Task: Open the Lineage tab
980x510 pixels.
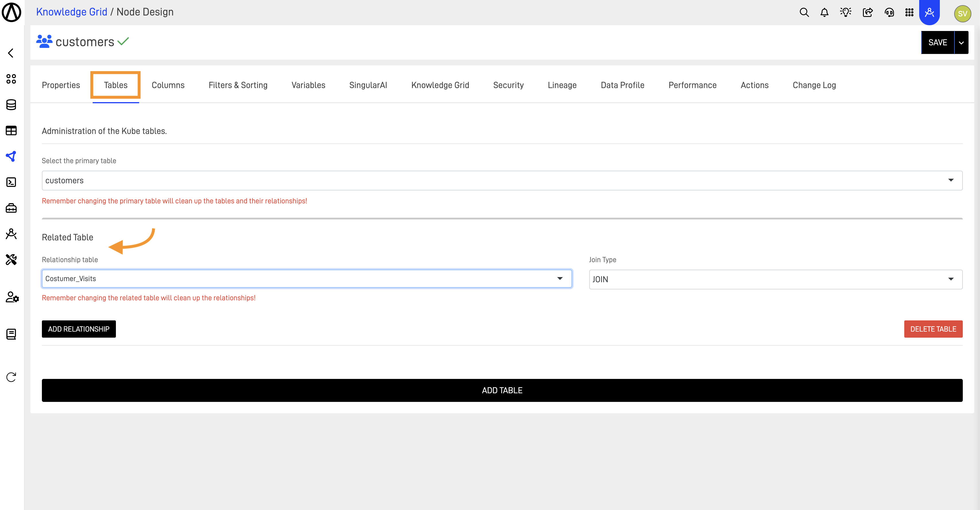Action: [x=562, y=85]
